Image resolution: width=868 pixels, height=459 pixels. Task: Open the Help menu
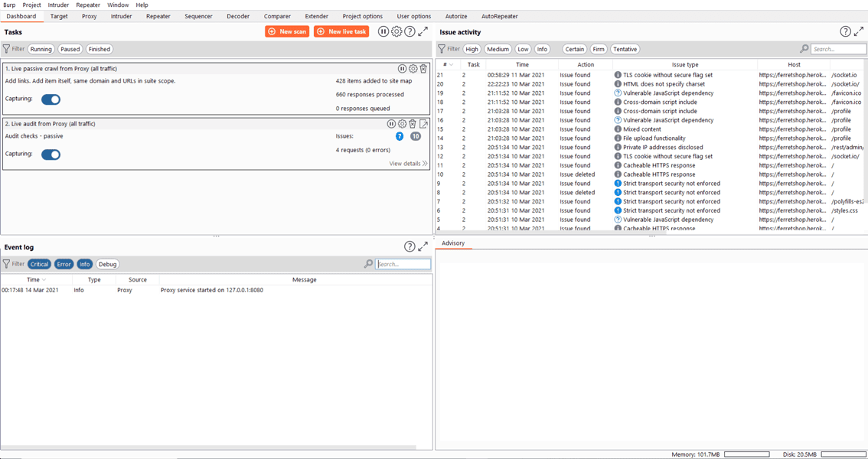tap(142, 5)
